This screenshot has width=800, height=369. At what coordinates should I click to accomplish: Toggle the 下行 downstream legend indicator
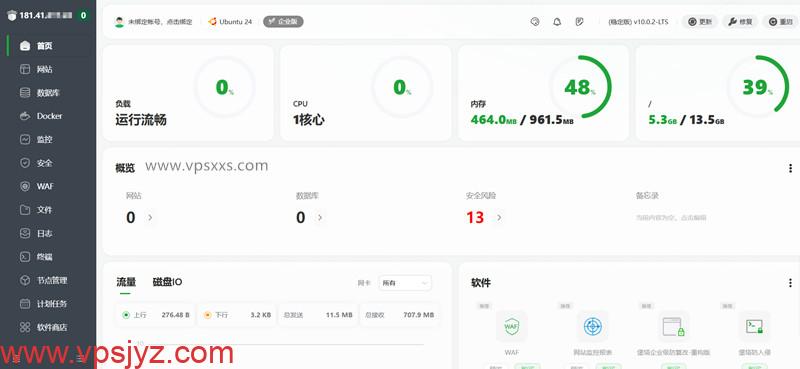(x=207, y=315)
